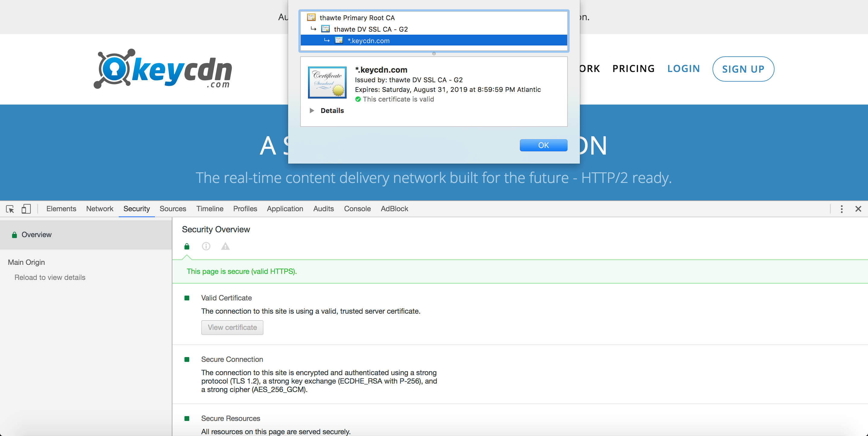
Task: Select Overview in the security sidebar
Action: (x=86, y=235)
